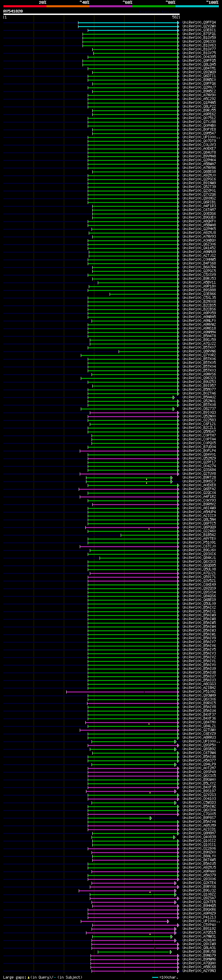The height and width of the screenshot is (980, 222).
Task: Click the short green bar for UniRef100_B9RJ58
Action: 135,952
